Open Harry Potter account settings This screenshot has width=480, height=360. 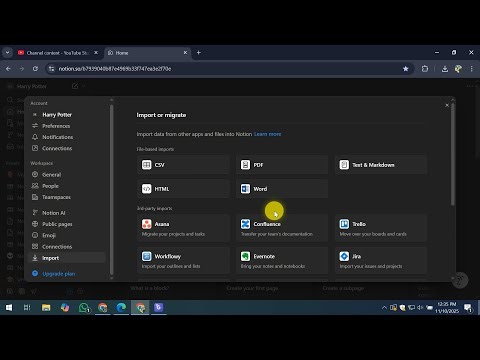[x=68, y=115]
